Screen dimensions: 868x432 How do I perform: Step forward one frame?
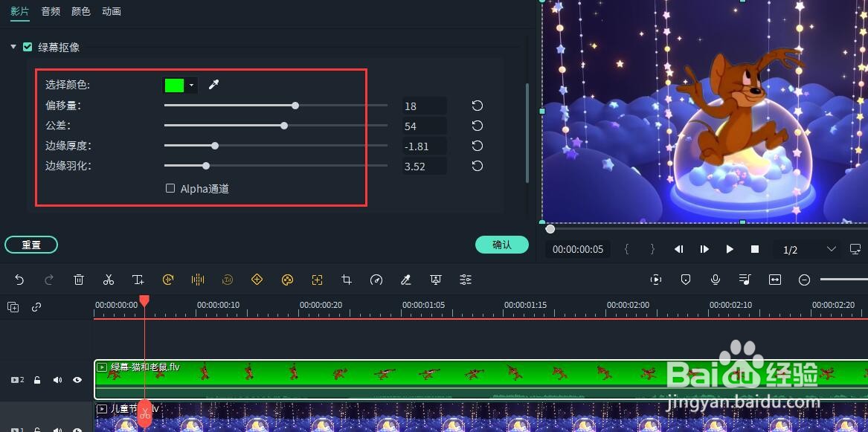(x=704, y=250)
